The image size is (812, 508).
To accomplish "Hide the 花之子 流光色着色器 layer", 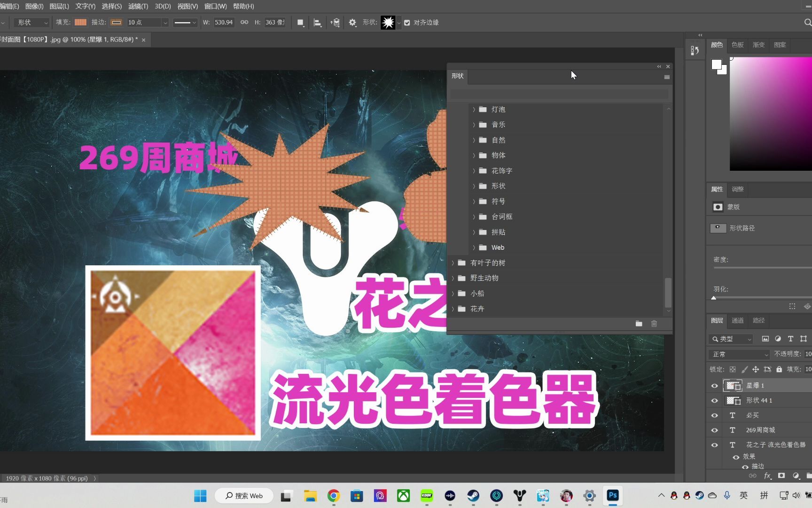I will 715,444.
